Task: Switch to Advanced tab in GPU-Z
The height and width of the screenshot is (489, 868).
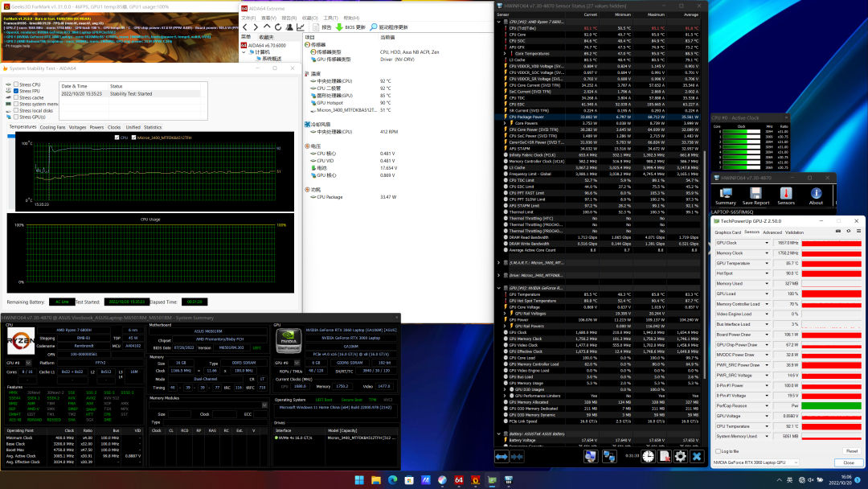Action: tap(772, 232)
